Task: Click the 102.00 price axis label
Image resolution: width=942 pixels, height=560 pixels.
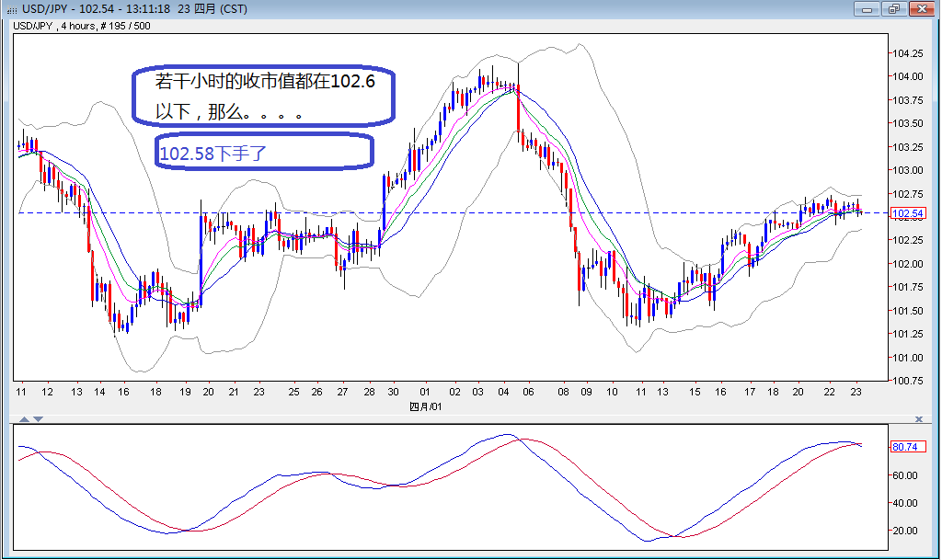Action: point(908,264)
